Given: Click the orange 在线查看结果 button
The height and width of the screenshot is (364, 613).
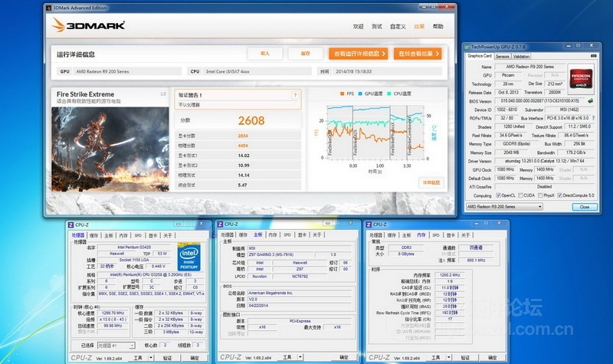Looking at the screenshot, I should tap(418, 54).
